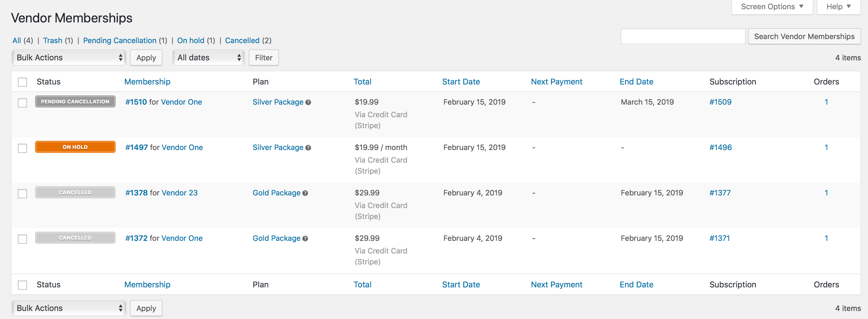Open subscription #1377

tap(720, 193)
